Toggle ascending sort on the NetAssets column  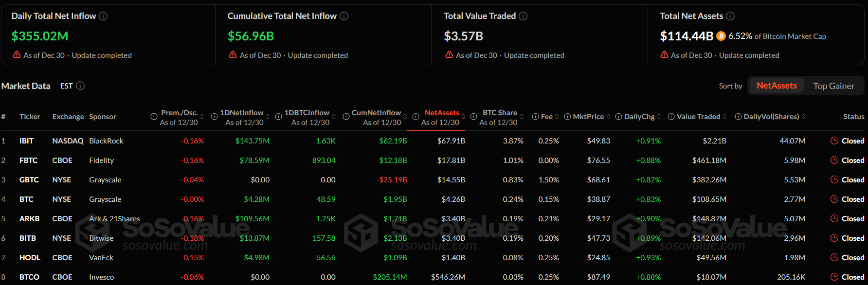463,117
